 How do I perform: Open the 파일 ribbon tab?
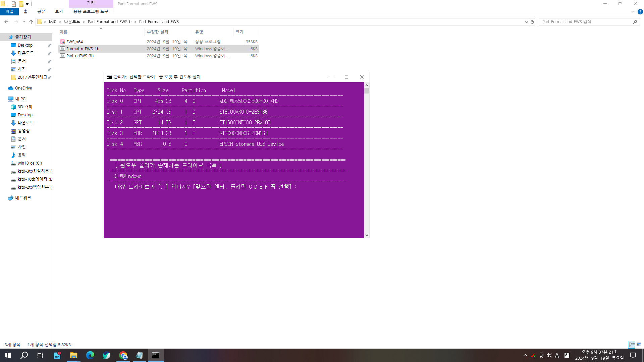coord(9,11)
